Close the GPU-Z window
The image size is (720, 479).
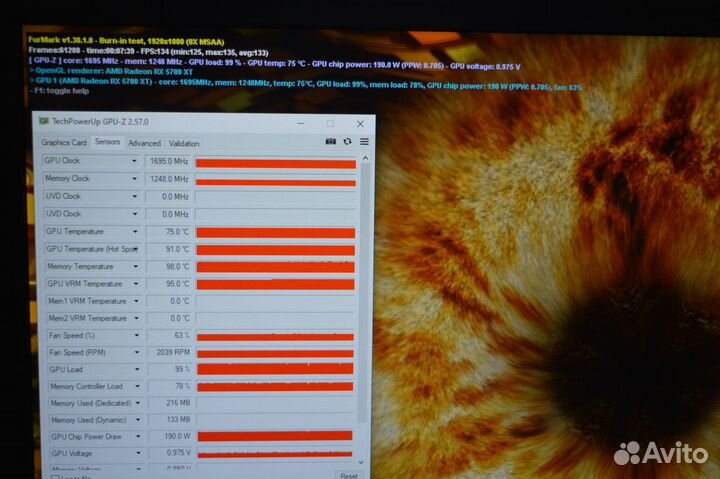pyautogui.click(x=362, y=123)
